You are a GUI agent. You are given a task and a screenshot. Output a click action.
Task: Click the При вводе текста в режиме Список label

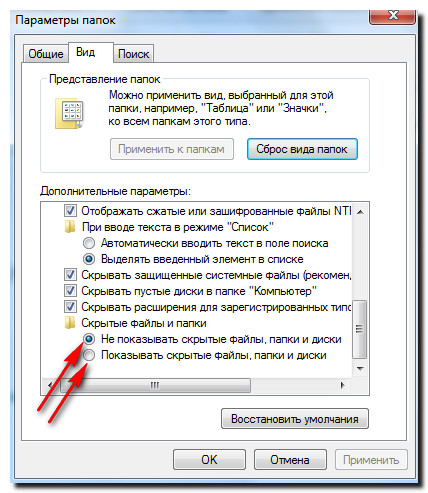pos(178,227)
